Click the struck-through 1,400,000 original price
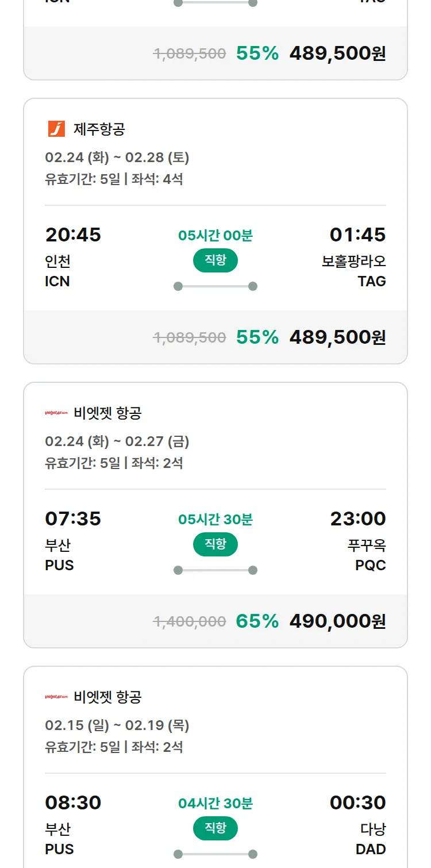This screenshot has height=868, width=431. pos(190,621)
